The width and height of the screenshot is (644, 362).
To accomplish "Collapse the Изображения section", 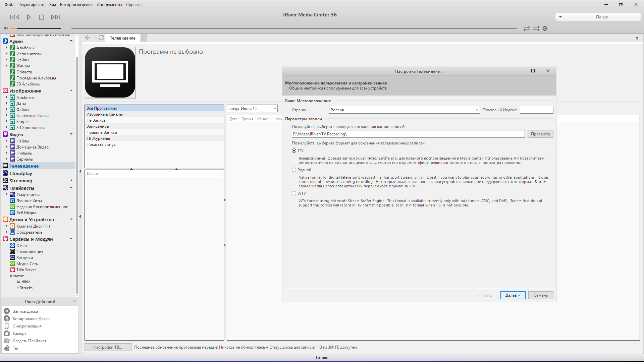I will coord(71,91).
